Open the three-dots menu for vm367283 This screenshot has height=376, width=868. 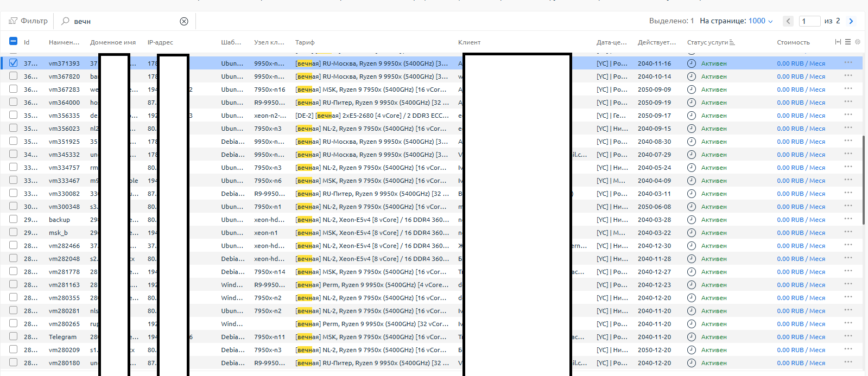pyautogui.click(x=848, y=89)
